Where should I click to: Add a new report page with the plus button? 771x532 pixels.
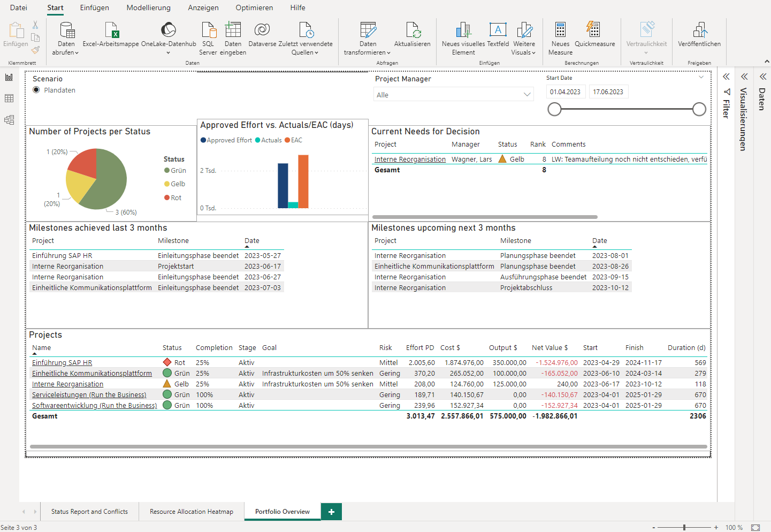[x=331, y=512]
